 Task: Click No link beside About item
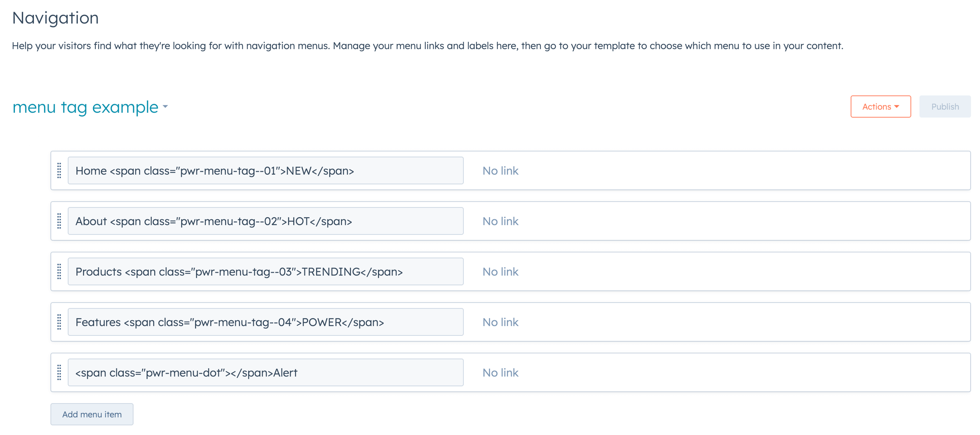[500, 221]
